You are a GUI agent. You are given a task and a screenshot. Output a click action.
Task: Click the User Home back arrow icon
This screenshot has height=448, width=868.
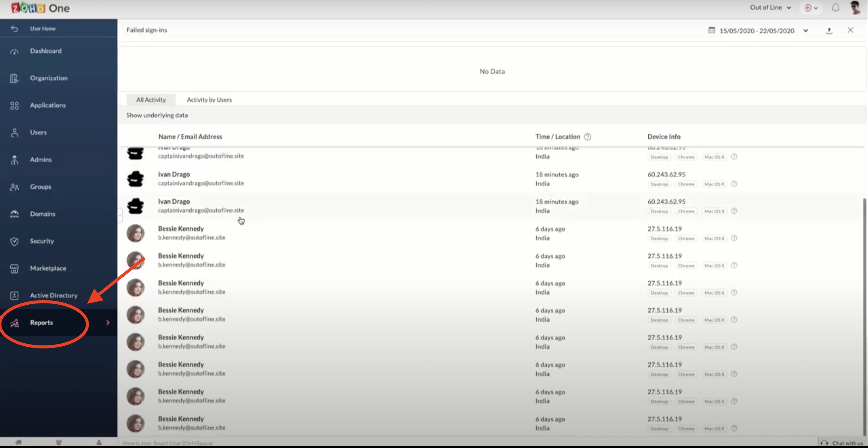click(x=14, y=29)
